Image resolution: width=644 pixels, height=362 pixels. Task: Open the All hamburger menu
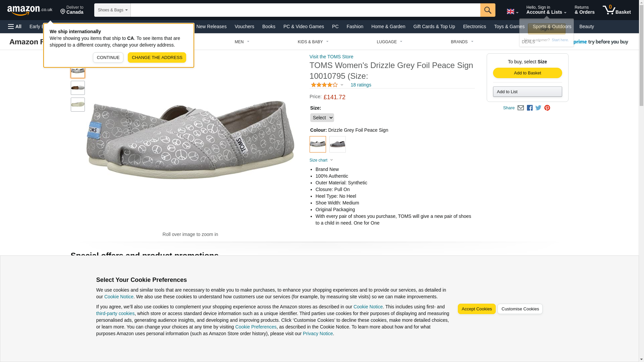[x=15, y=26]
